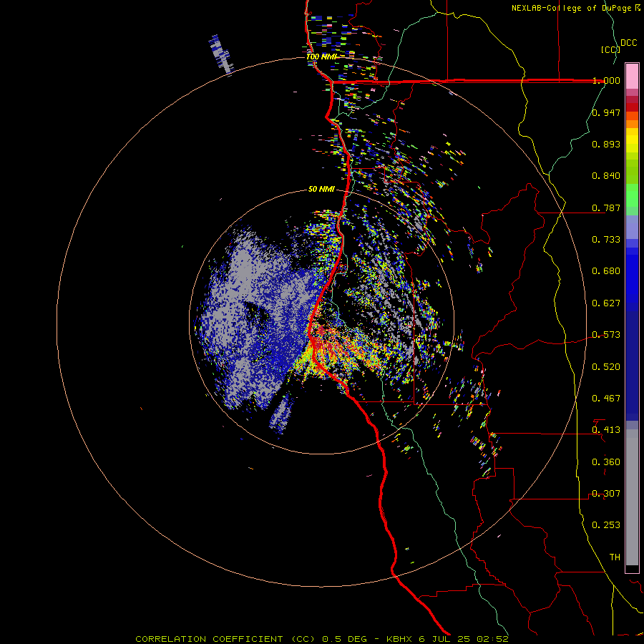The height and width of the screenshot is (644, 644).
Task: Click the 0.733 scale value
Action: pos(606,240)
